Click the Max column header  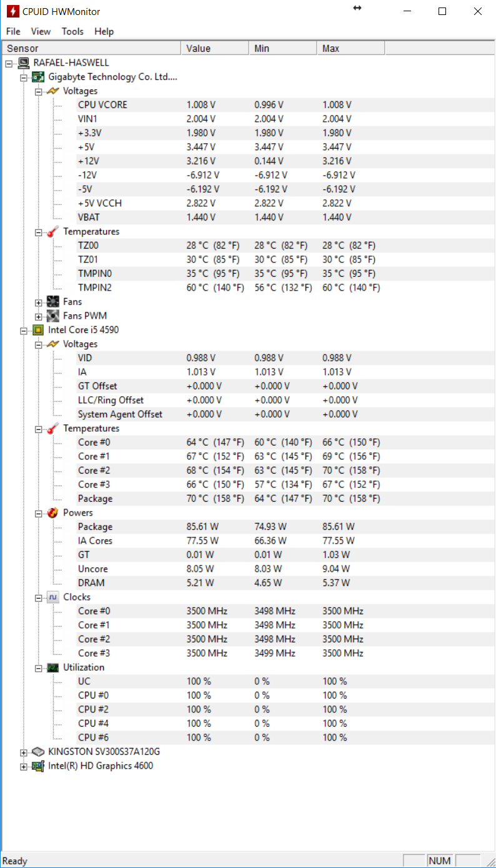click(x=351, y=48)
